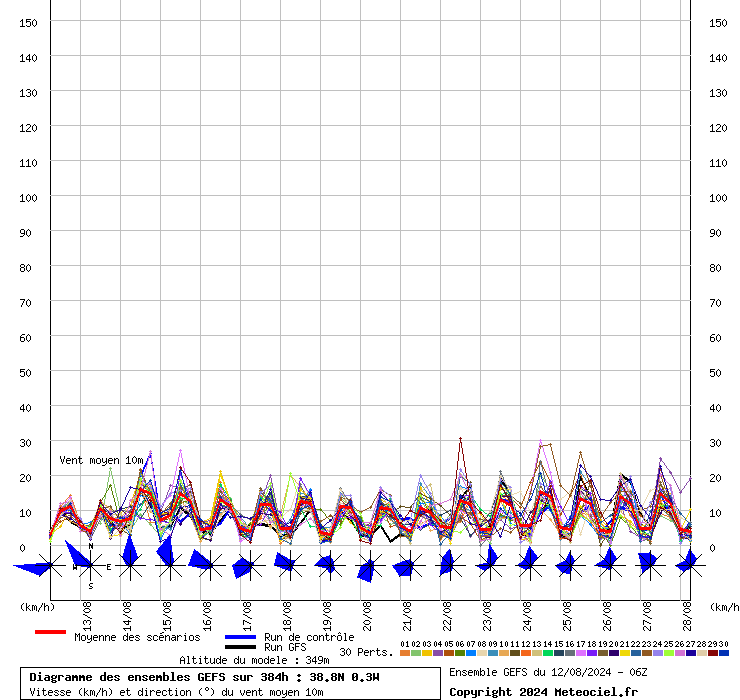Click the Ensemble GEFS du 12/08/2024 text
The image size is (740, 700).
[x=545, y=672]
